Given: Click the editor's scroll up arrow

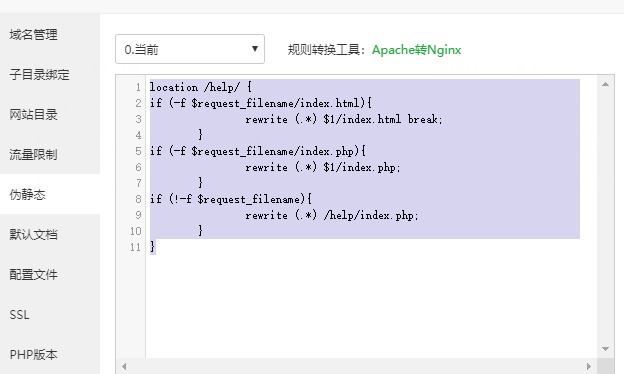Looking at the screenshot, I should click(x=605, y=84).
